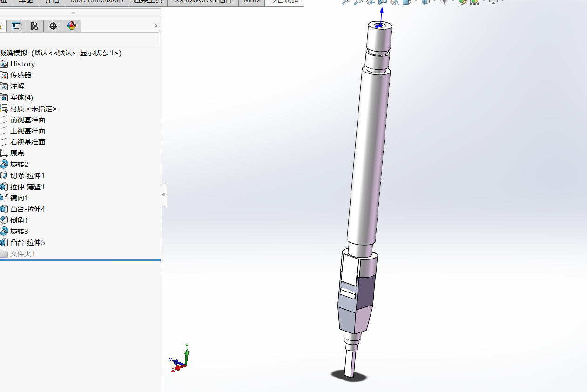Screen dimensions: 587x392
Task: Click the monitor View Settings icon
Action: (493, 2)
